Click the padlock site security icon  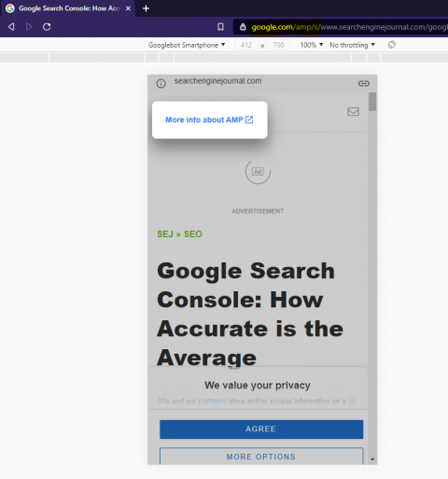243,27
